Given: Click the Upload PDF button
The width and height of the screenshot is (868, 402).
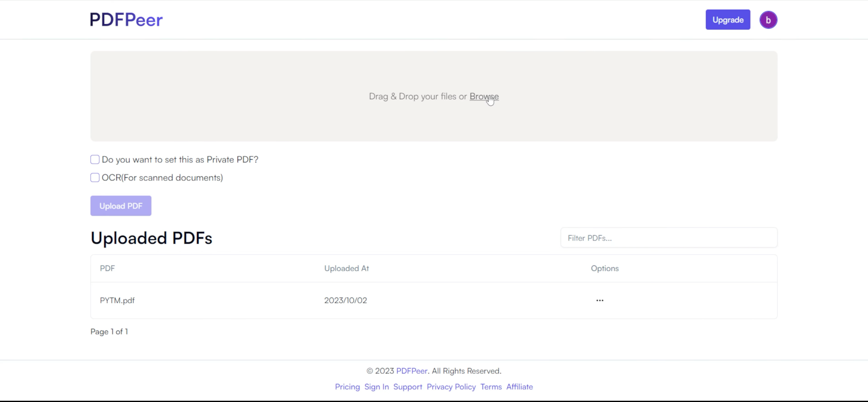Looking at the screenshot, I should coord(121,206).
